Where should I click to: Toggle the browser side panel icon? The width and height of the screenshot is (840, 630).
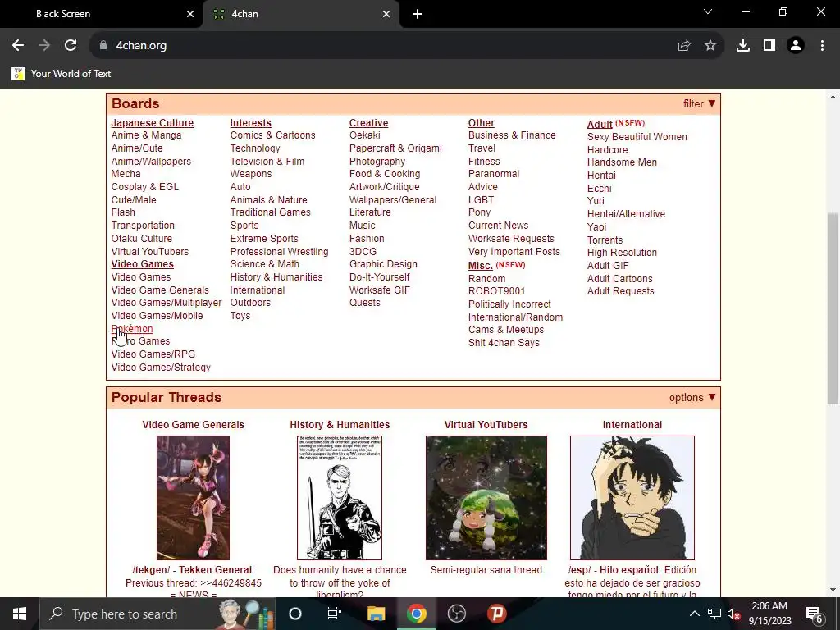(x=769, y=46)
